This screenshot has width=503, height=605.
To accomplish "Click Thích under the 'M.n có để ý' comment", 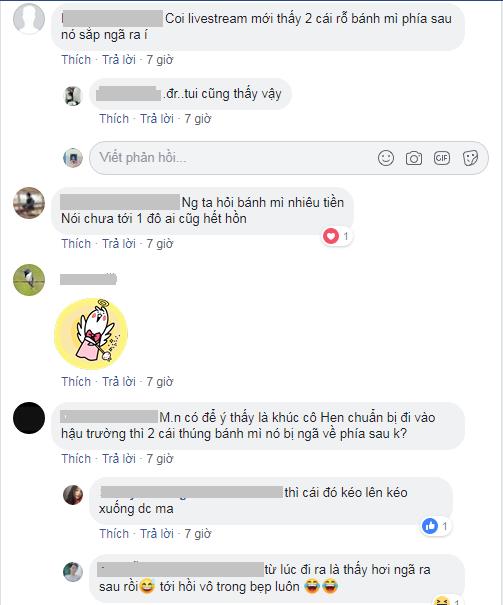I will pos(76,459).
